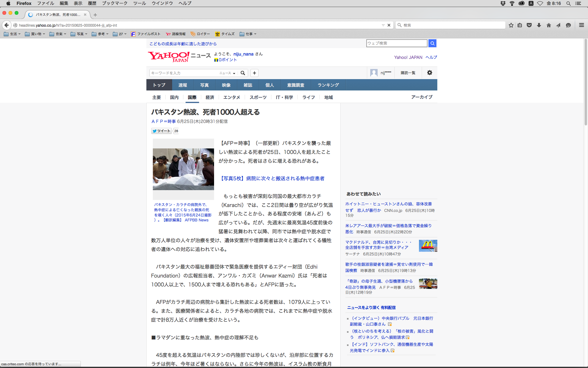Expand the ニュース search scope dropdown
This screenshot has width=588, height=368.
[227, 73]
